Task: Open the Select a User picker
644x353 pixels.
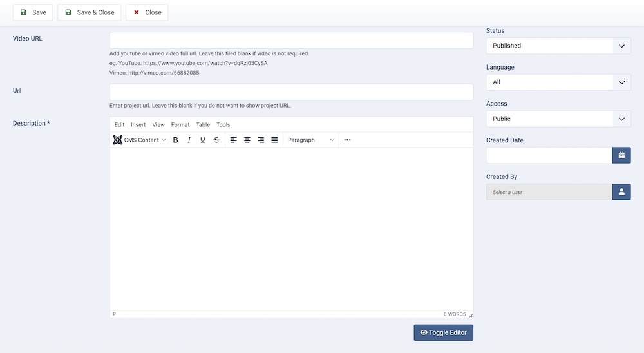Action: [621, 192]
